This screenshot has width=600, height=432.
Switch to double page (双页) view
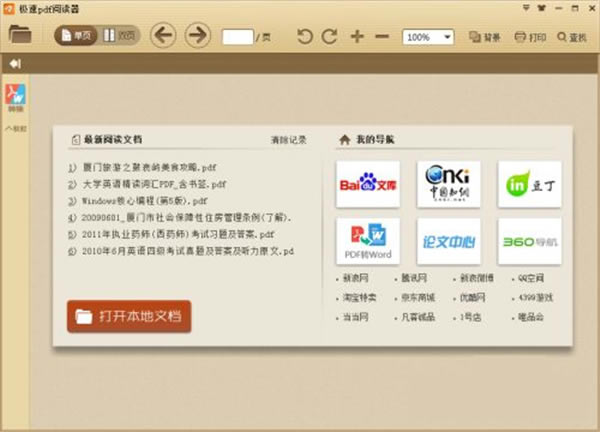[120, 36]
